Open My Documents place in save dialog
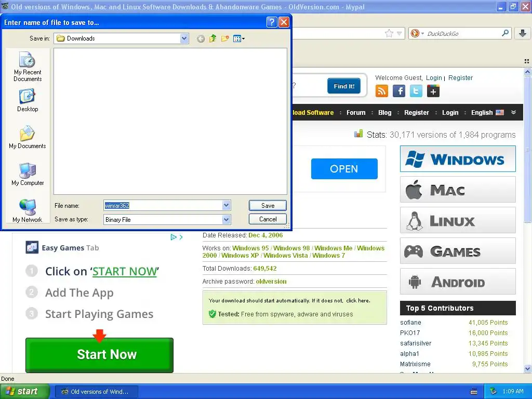The image size is (532, 399). tap(28, 137)
